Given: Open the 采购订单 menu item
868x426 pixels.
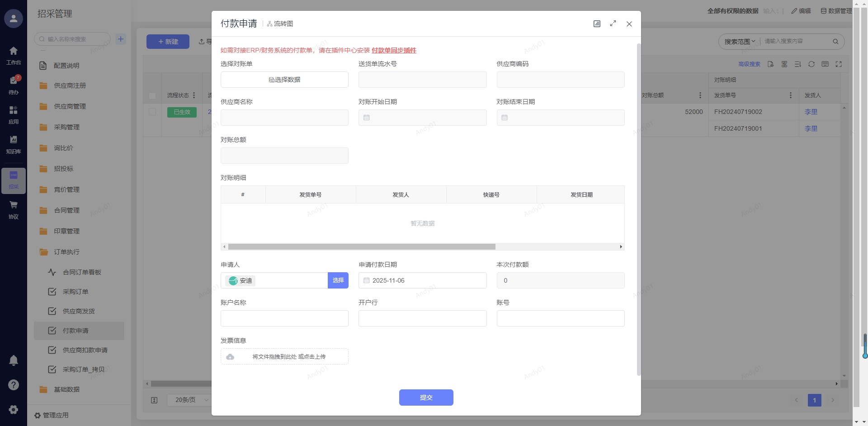Looking at the screenshot, I should pyautogui.click(x=75, y=292).
